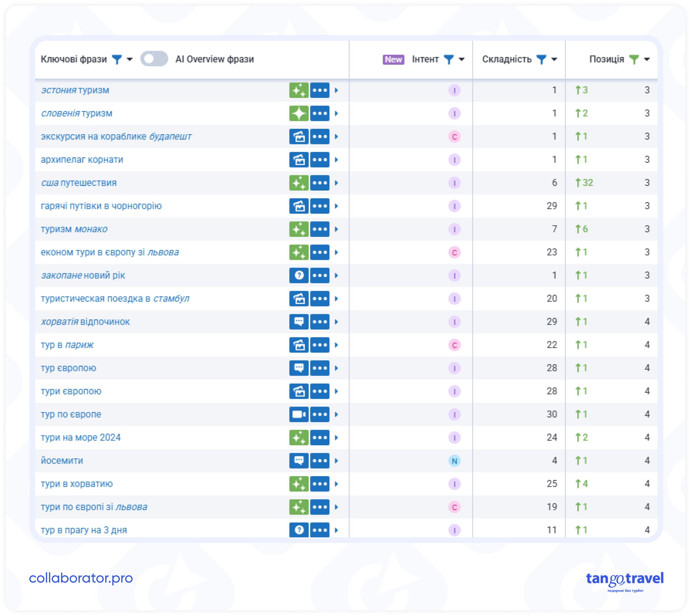Click single-star icon for словенія туризм
691x616 pixels.
pyautogui.click(x=298, y=114)
